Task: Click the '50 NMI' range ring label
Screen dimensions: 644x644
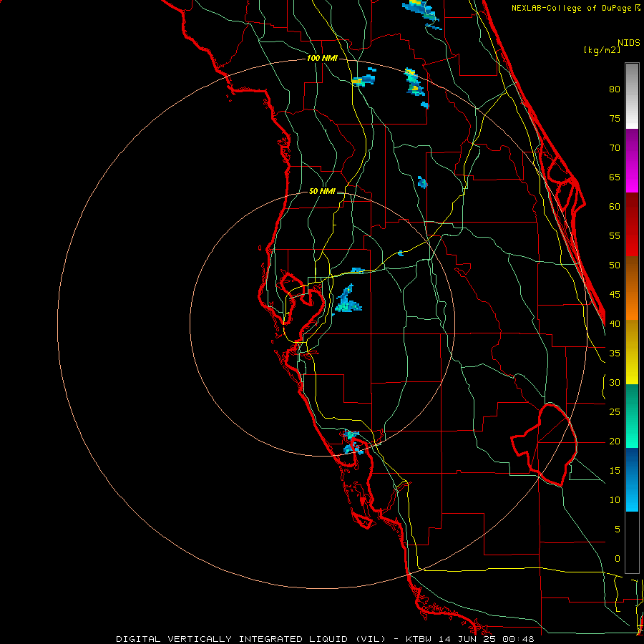Action: pyautogui.click(x=322, y=191)
